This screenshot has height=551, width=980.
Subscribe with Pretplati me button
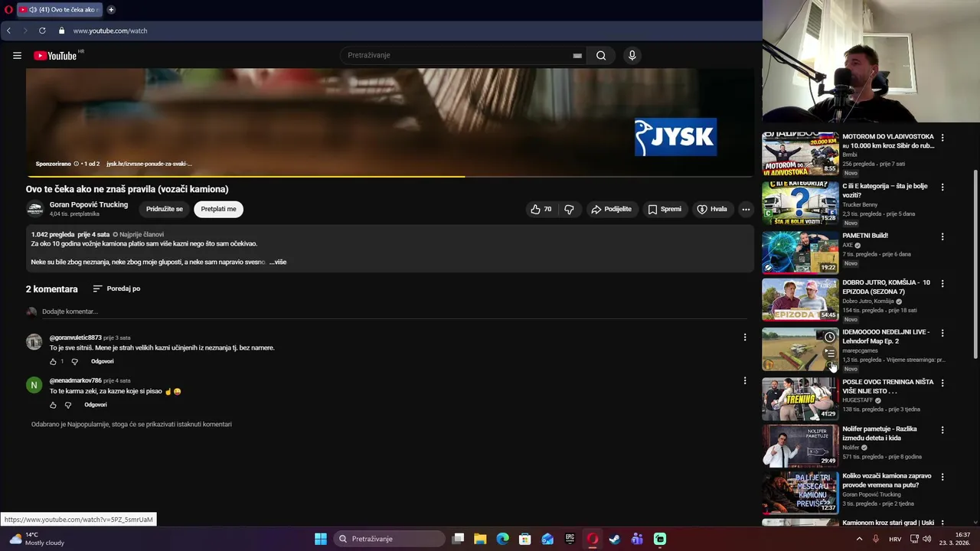(218, 209)
